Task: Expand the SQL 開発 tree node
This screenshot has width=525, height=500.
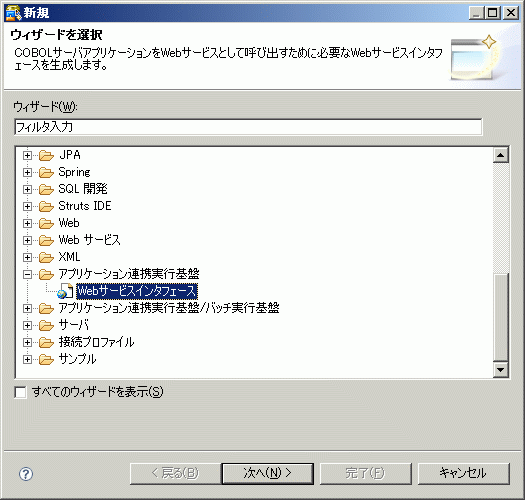Action: (x=27, y=190)
